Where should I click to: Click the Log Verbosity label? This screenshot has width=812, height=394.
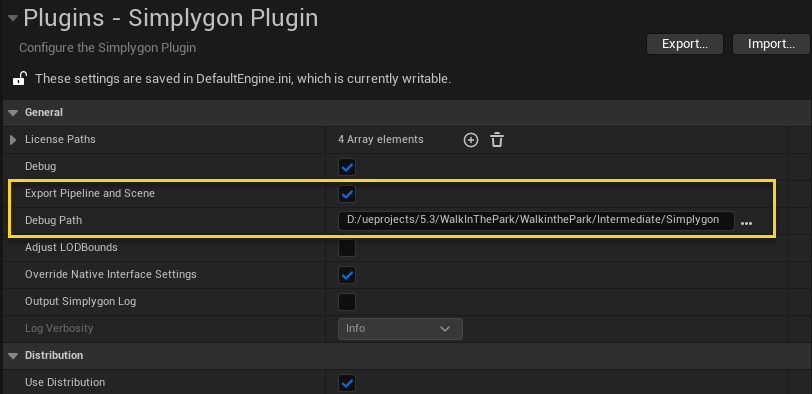pyautogui.click(x=59, y=328)
